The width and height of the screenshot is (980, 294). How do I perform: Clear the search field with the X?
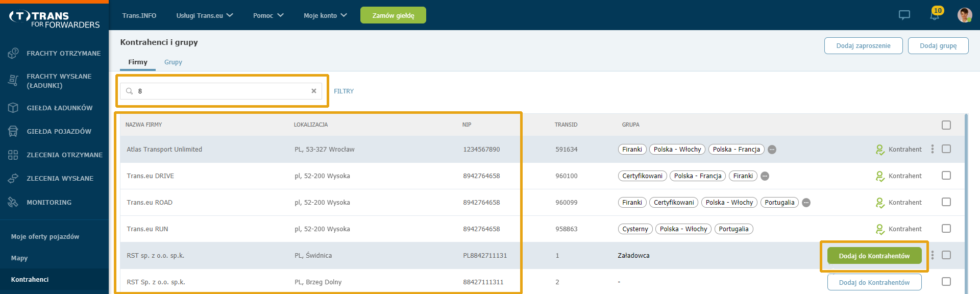coord(314,91)
